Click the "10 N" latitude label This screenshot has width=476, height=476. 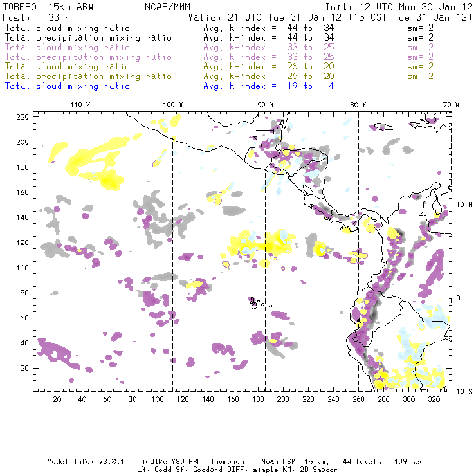click(464, 205)
